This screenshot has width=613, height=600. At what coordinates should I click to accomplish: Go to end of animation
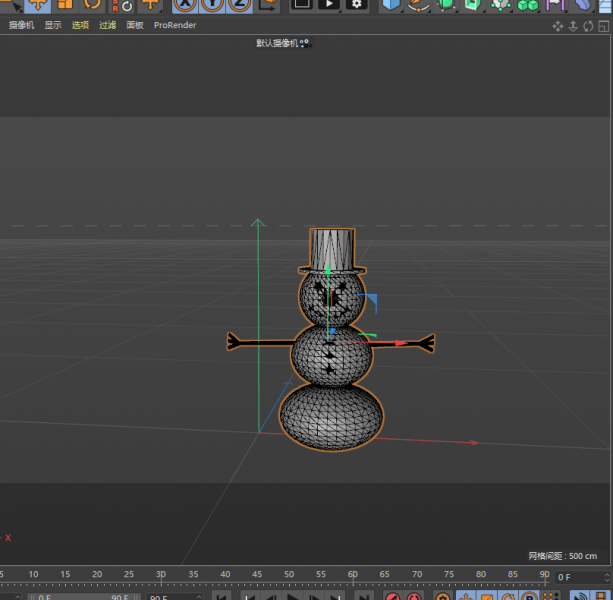coord(364,596)
